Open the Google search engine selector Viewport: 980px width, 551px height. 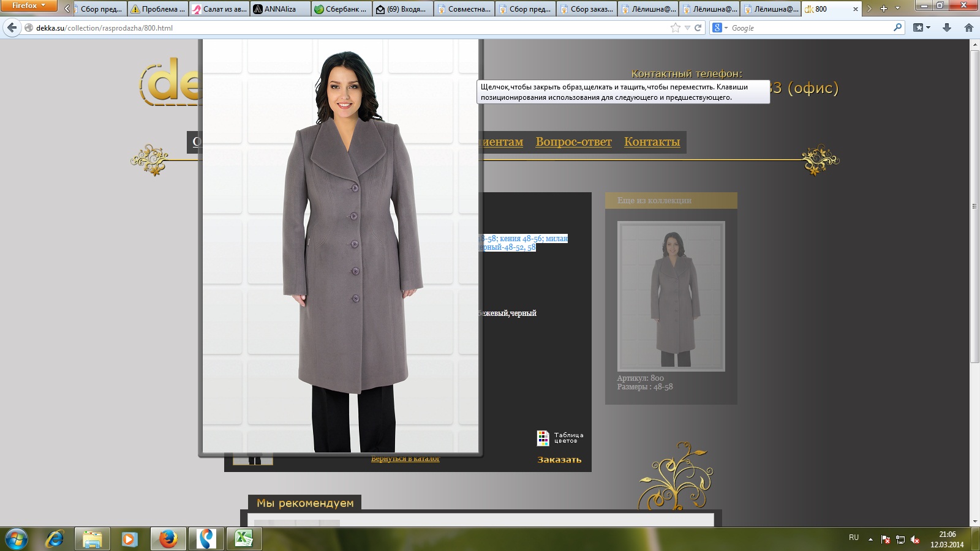(720, 28)
